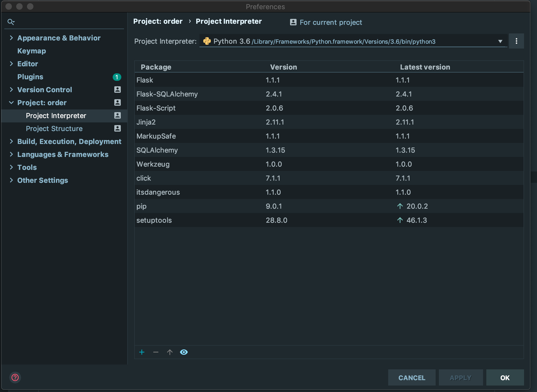
Task: Click the project-level icon beside Project Structure
Action: (118, 128)
